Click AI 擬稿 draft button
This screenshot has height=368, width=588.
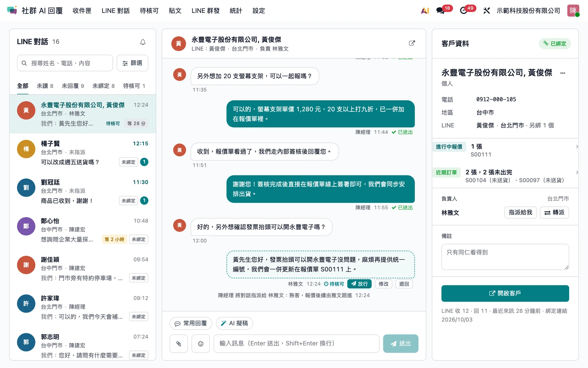click(x=234, y=323)
